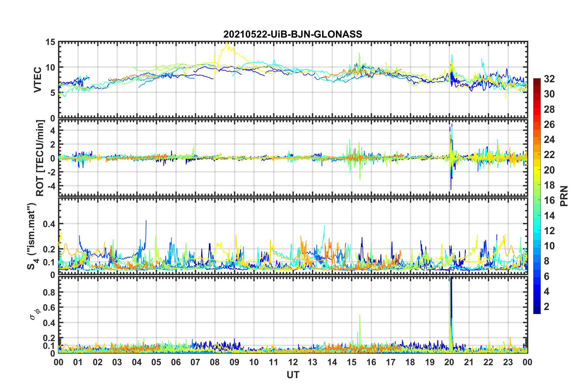Select colorbar tick value 8

547,261
